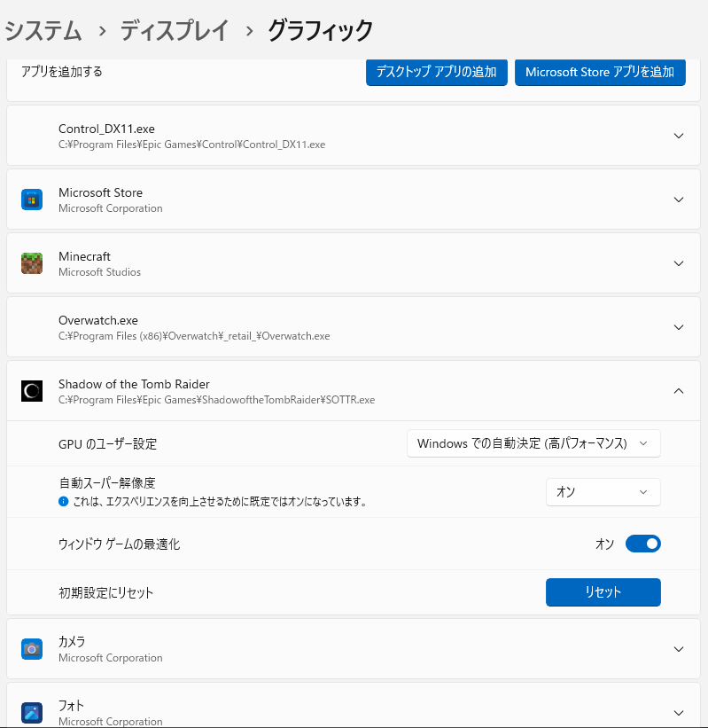Open the GPU のユーザー設定 dropdown
The image size is (708, 728).
point(533,443)
